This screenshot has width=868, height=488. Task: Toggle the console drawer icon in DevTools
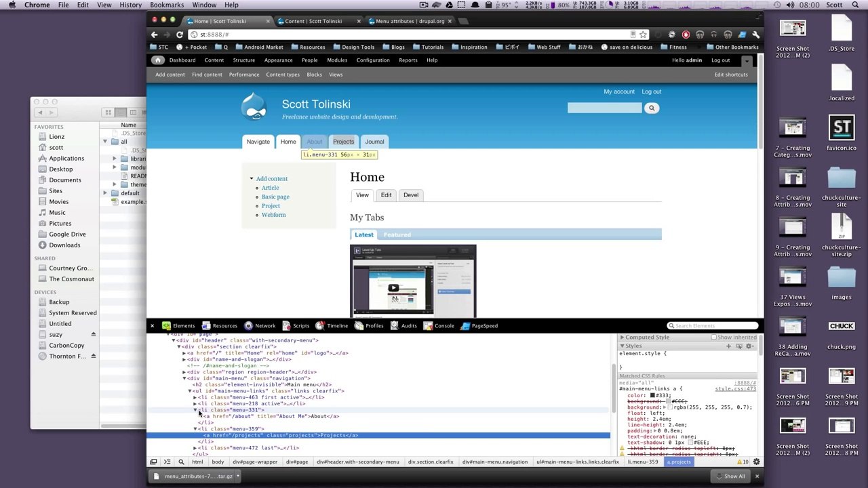[x=167, y=462]
